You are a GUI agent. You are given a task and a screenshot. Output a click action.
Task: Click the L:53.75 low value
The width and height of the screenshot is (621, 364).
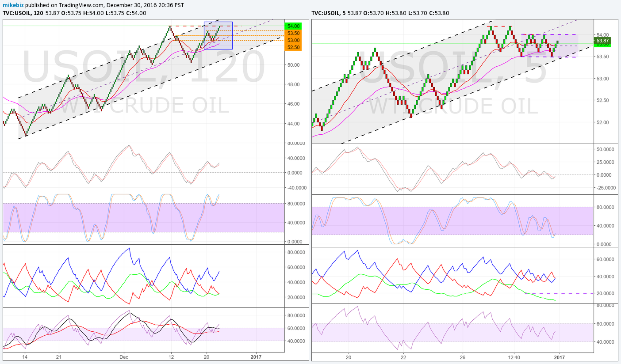(x=115, y=13)
